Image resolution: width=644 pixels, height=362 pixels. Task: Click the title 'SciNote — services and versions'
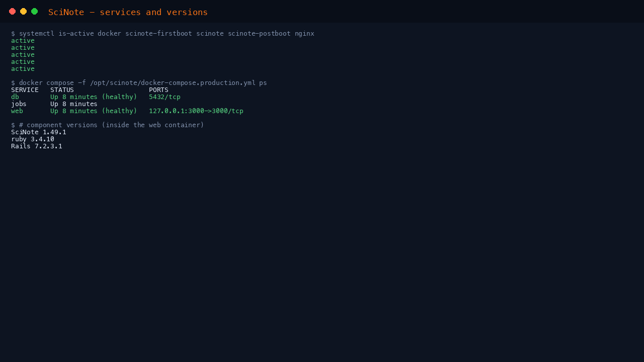[x=128, y=12]
